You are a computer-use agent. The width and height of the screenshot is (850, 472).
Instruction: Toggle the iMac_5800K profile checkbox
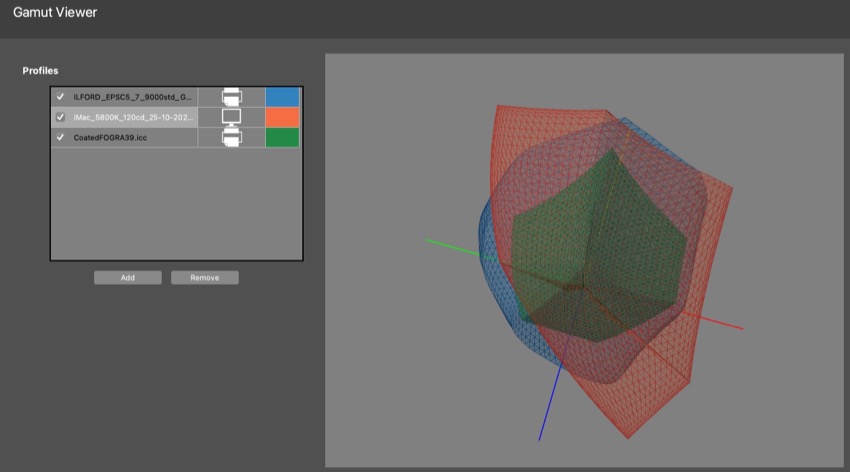(61, 117)
